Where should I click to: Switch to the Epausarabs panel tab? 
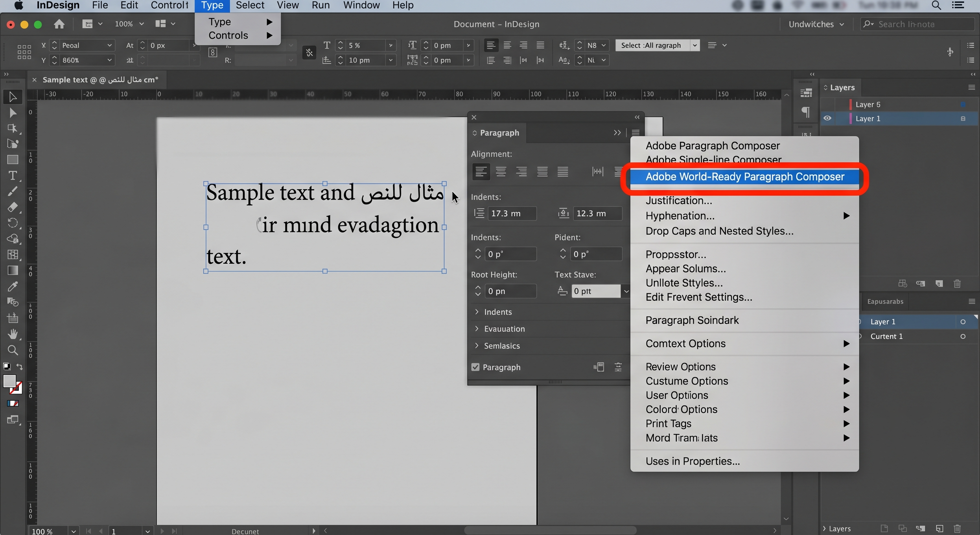point(885,302)
